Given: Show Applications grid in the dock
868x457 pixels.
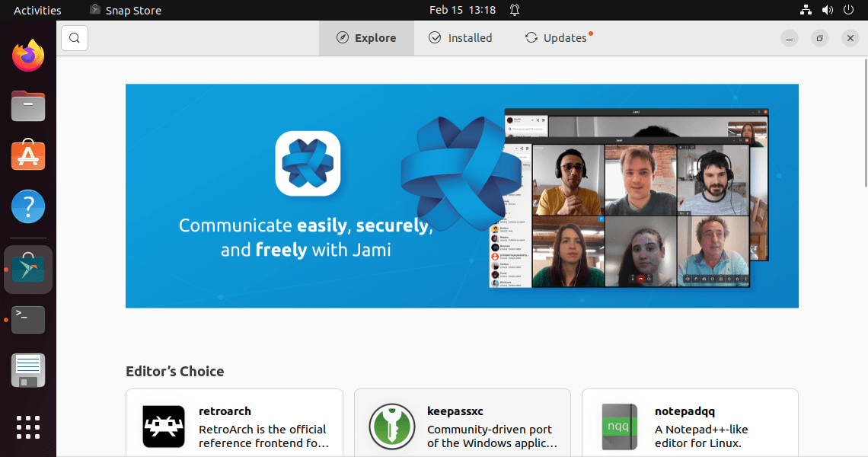Looking at the screenshot, I should 28,427.
